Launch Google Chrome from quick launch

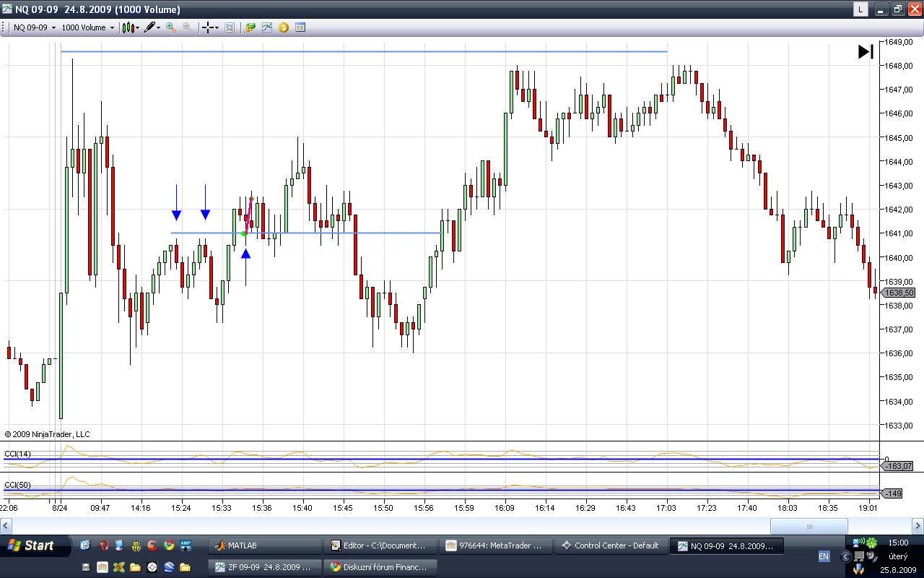(x=169, y=545)
